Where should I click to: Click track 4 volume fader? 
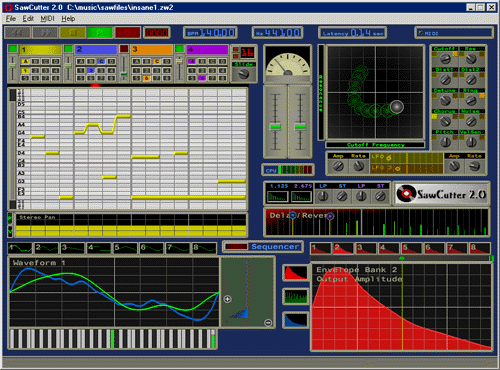pyautogui.click(x=179, y=61)
